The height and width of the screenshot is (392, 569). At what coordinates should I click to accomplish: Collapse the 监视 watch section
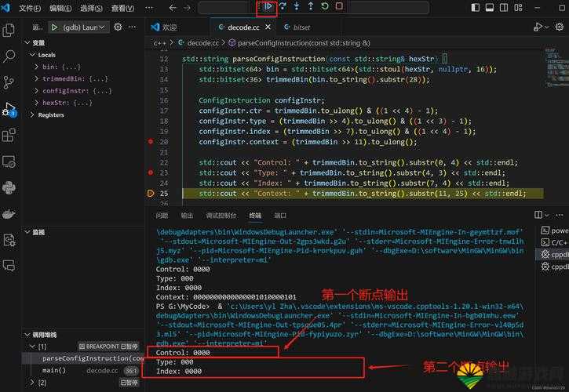27,232
